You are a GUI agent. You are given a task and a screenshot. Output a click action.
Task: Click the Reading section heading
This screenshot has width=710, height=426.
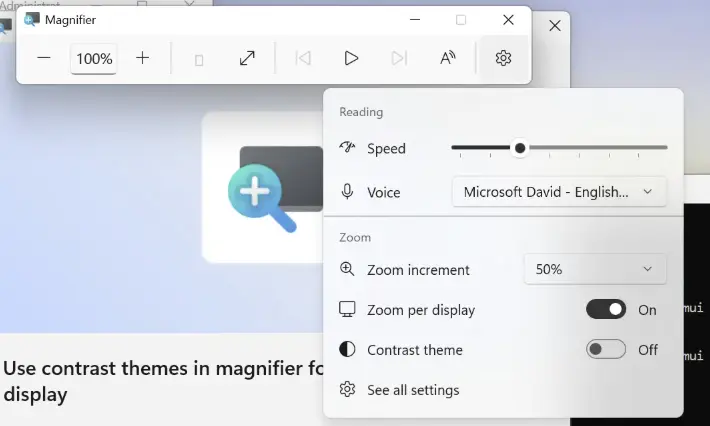coord(361,112)
